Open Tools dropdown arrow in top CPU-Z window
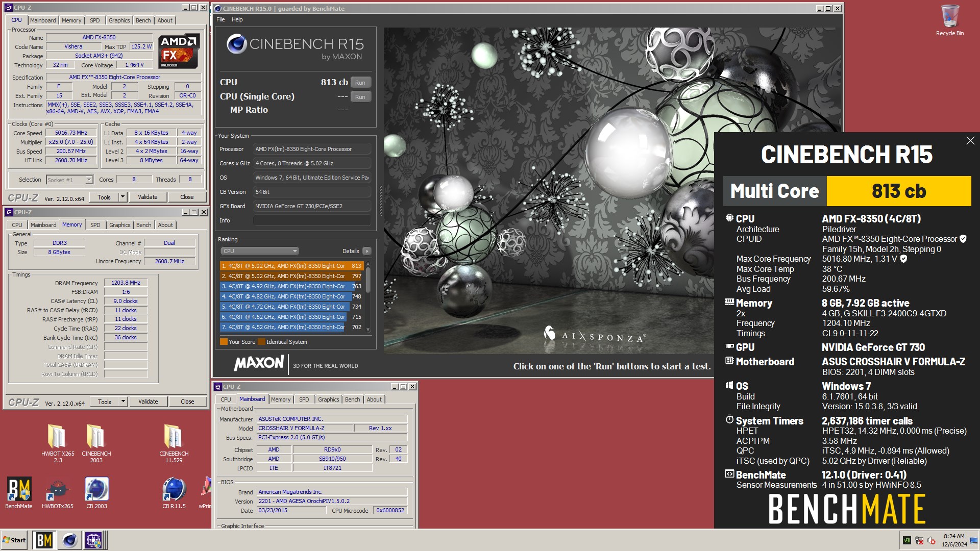This screenshot has height=551, width=980. pos(122,197)
